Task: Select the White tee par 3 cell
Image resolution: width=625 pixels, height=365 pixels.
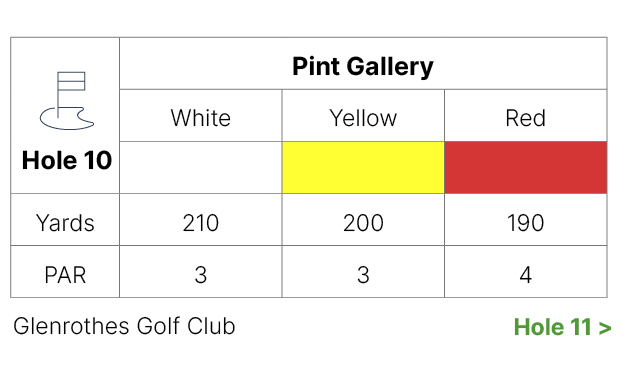Action: tap(200, 271)
